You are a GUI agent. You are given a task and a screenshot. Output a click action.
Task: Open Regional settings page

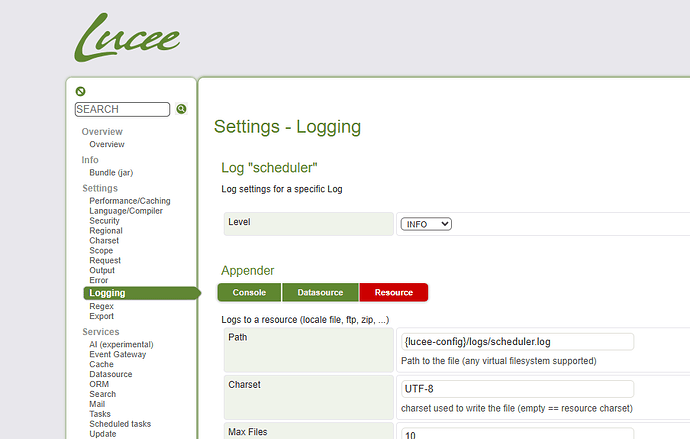tap(106, 230)
